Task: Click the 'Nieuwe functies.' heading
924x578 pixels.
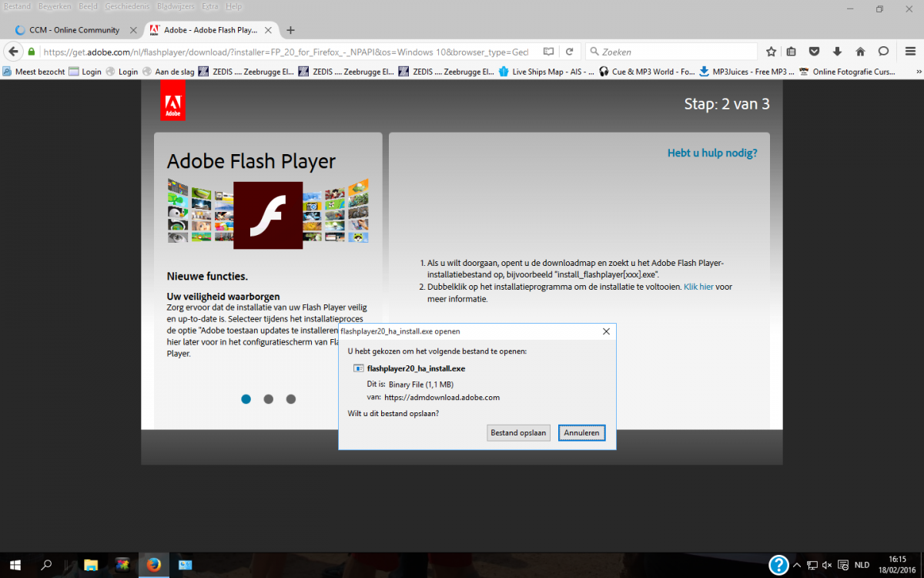Action: (207, 277)
